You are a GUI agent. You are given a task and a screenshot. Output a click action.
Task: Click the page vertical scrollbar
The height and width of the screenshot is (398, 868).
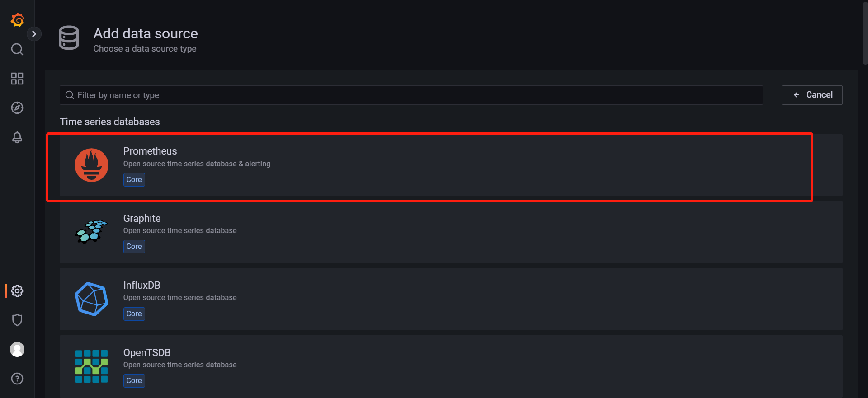[x=865, y=34]
